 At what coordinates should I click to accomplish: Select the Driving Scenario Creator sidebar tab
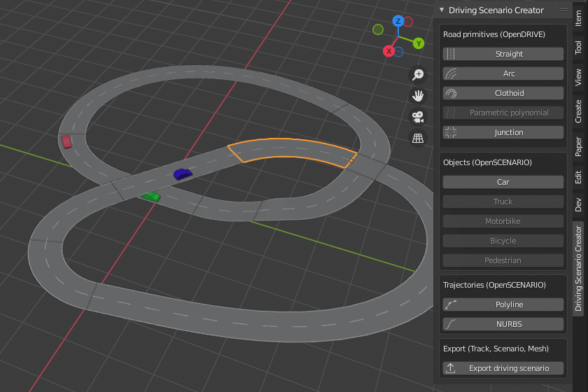[578, 269]
